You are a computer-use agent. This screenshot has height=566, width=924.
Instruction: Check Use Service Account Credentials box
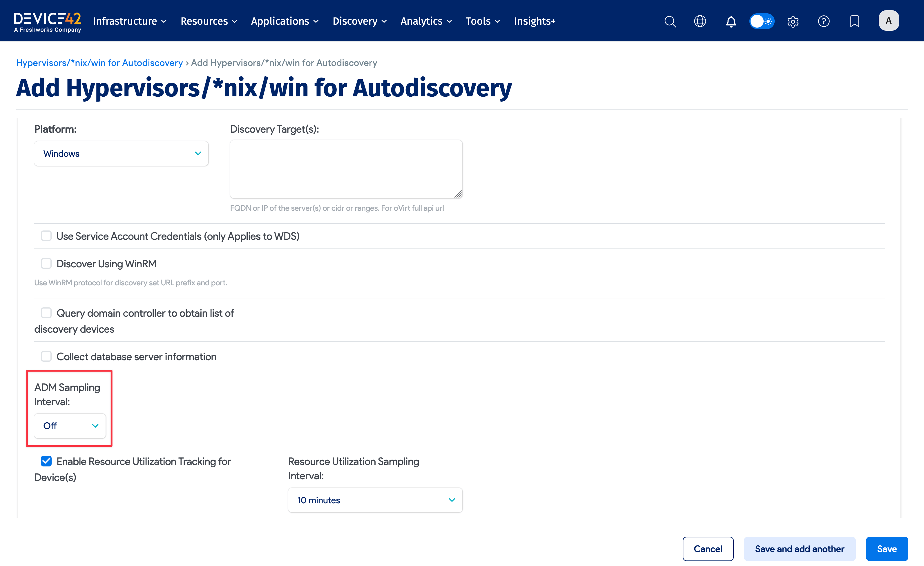coord(46,236)
